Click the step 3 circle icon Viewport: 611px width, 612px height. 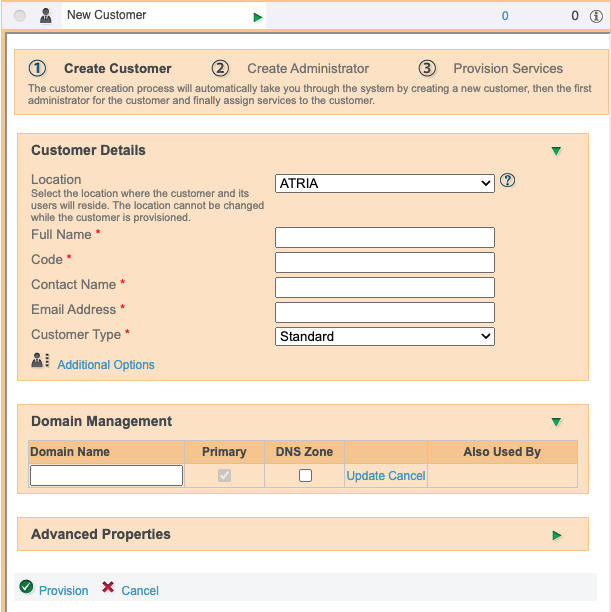(x=427, y=68)
